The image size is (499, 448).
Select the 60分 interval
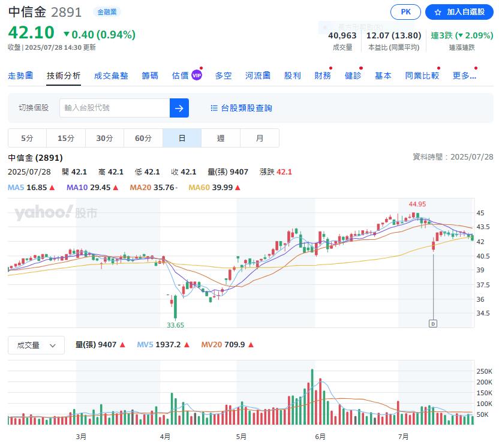(x=143, y=138)
